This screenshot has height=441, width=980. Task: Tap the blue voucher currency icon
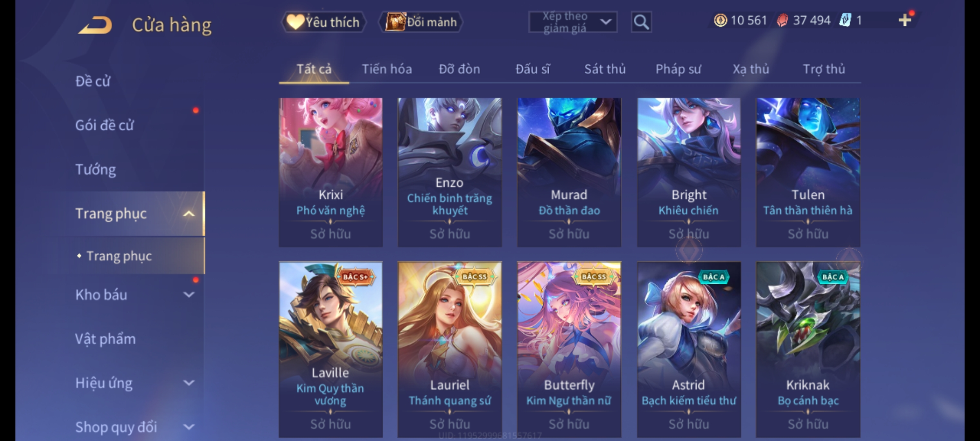[845, 20]
